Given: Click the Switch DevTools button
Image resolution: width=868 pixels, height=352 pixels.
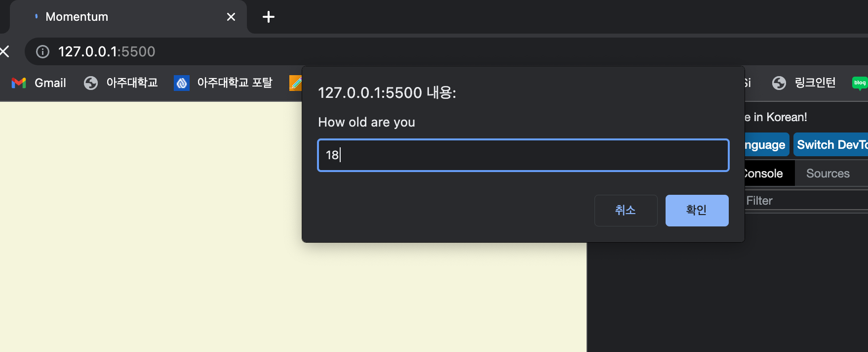Looking at the screenshot, I should click(x=830, y=144).
